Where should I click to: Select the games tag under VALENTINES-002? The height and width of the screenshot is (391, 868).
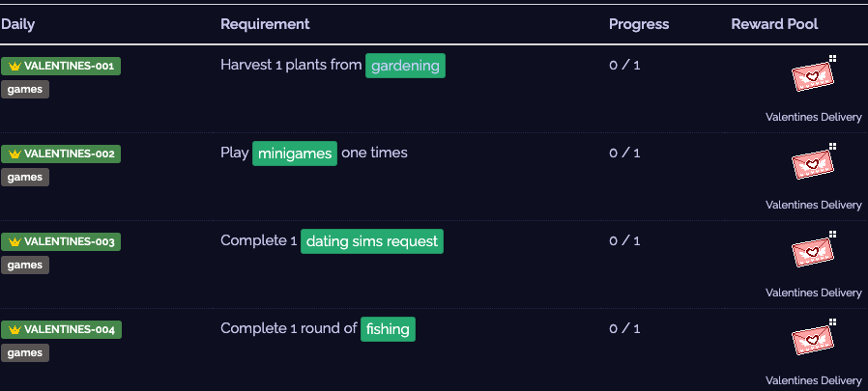pos(25,177)
